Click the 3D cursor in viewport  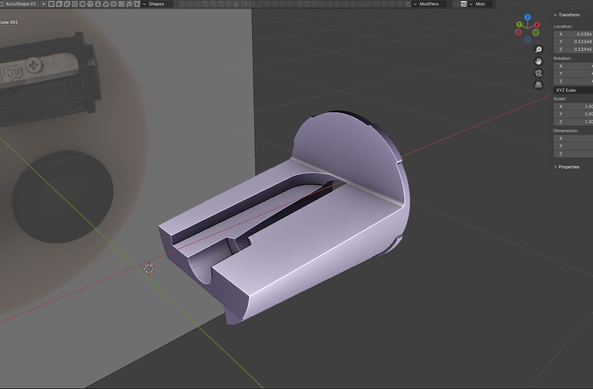pos(149,268)
